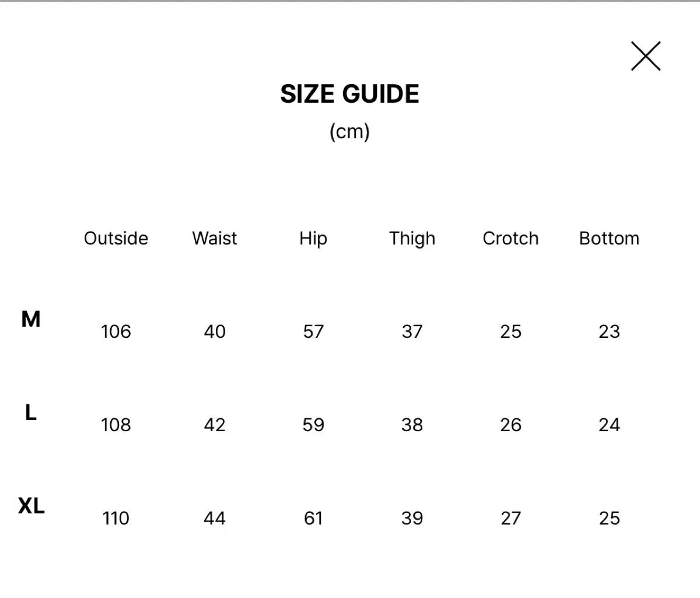The width and height of the screenshot is (700, 598).
Task: Click the (cm) unit label
Action: click(349, 131)
